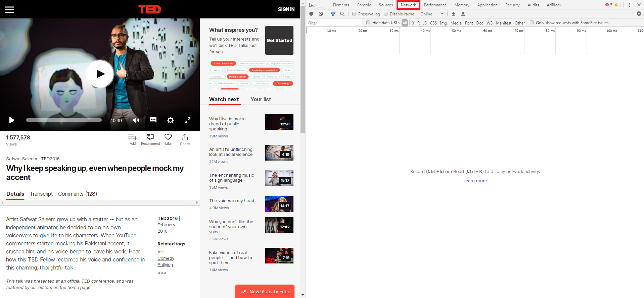
Task: Open DevTools Application panel
Action: (x=487, y=5)
